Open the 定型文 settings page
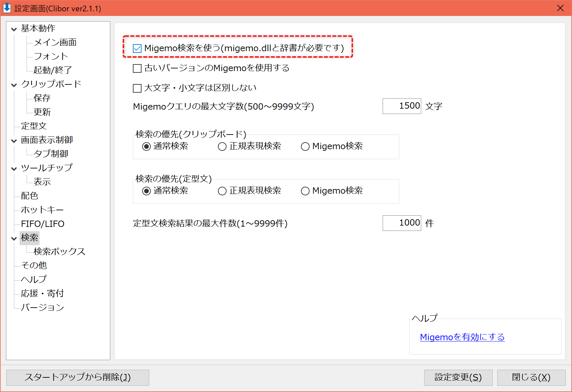The height and width of the screenshot is (392, 572). pos(34,126)
